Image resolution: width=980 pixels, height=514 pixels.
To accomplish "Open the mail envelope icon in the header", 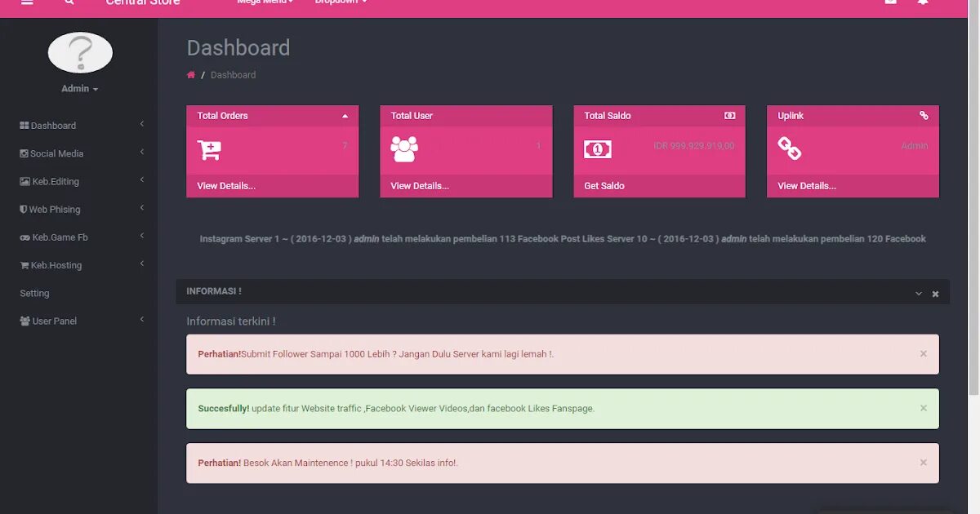I will [x=891, y=2].
